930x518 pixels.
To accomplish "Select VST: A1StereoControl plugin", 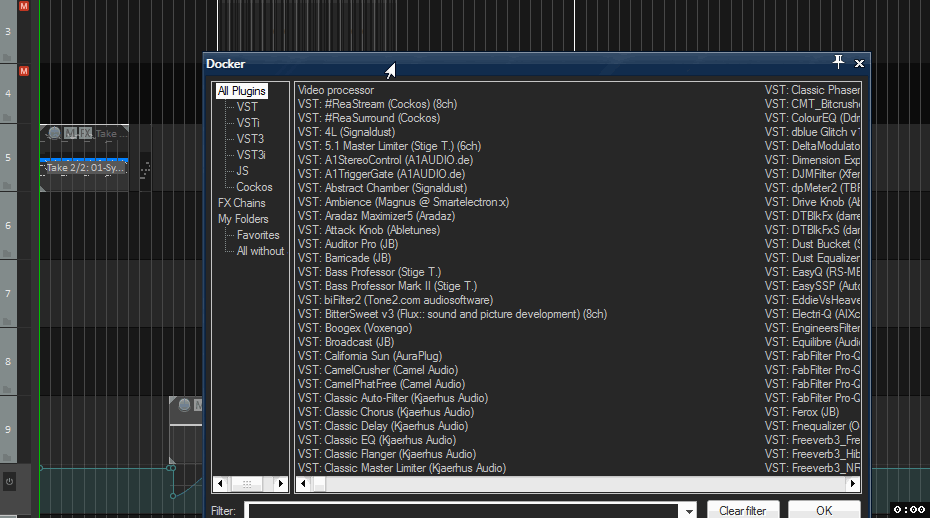I will pos(385,160).
